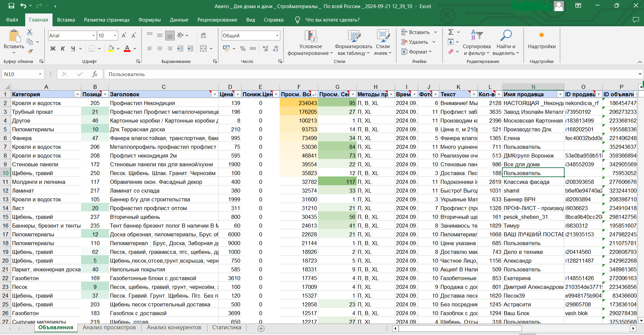The width and height of the screenshot is (644, 335).
Task: Toggle Italic formatting button
Action: coord(63,48)
